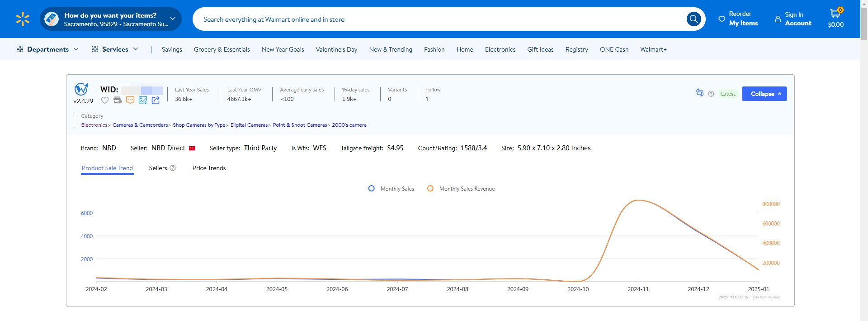Open Walmart+ link

(x=653, y=49)
